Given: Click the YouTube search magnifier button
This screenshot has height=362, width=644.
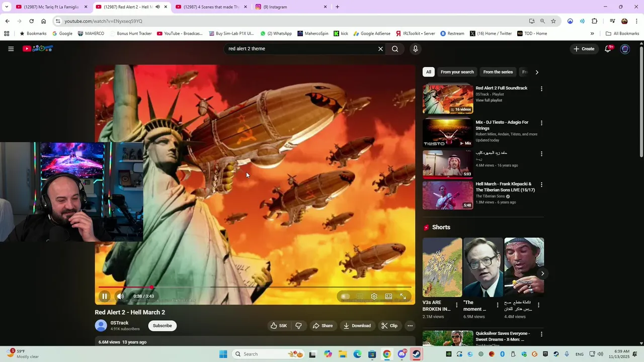Looking at the screenshot, I should (x=395, y=49).
